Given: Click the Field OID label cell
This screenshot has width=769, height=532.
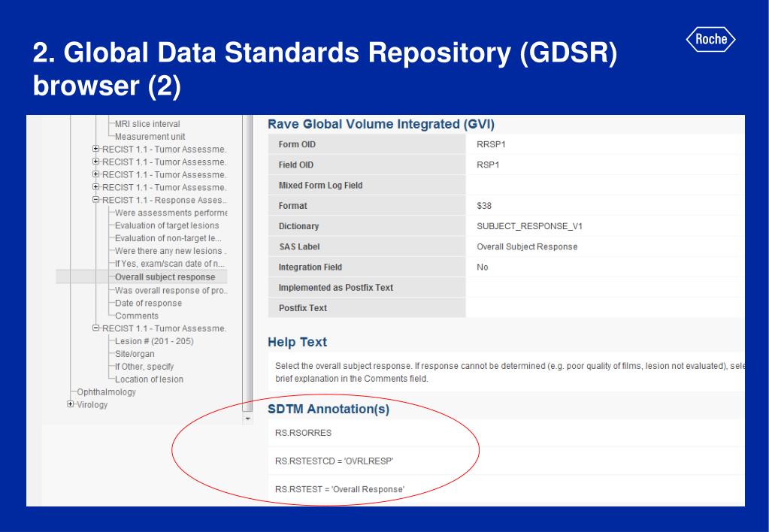Looking at the screenshot, I should coord(367,165).
